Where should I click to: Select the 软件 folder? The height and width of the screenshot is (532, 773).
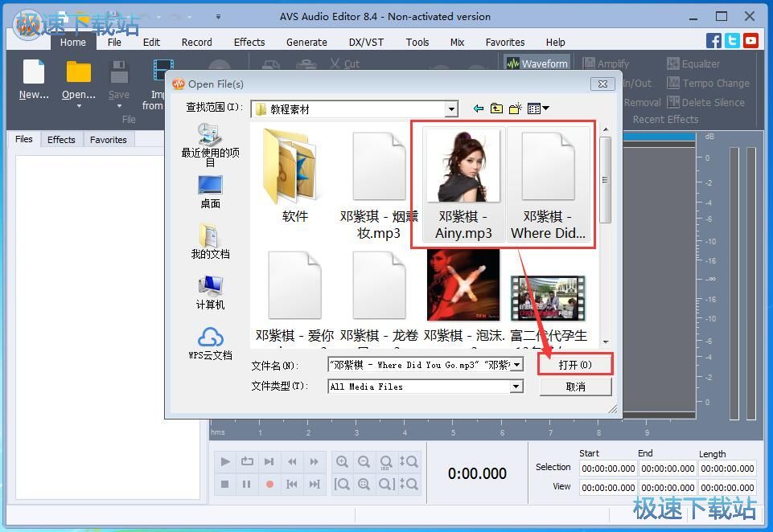(295, 176)
